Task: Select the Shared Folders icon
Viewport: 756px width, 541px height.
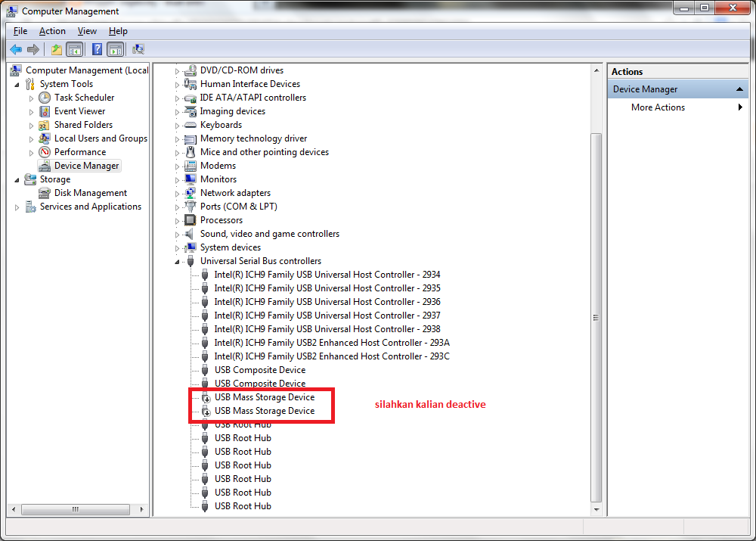Action: pyautogui.click(x=45, y=125)
